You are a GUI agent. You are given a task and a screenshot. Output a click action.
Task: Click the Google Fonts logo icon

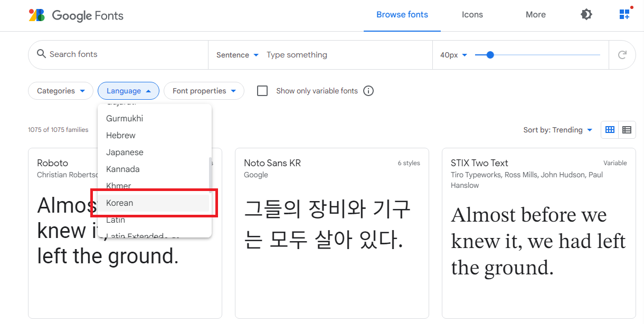(x=37, y=15)
